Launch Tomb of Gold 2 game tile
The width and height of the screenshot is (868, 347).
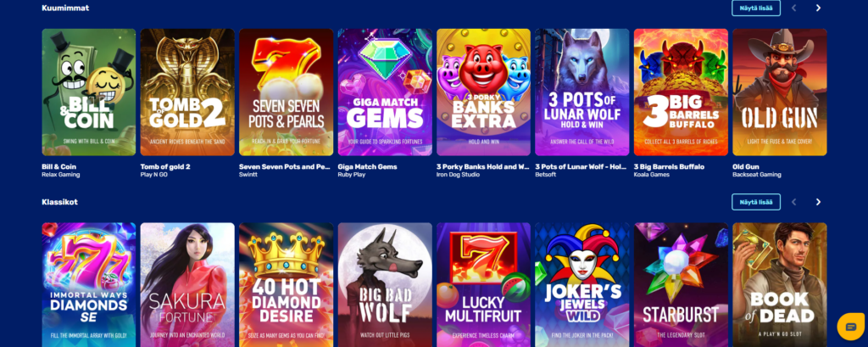coord(187,92)
